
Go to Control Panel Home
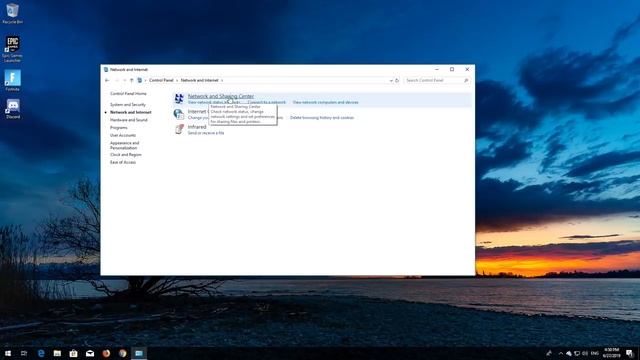point(128,94)
